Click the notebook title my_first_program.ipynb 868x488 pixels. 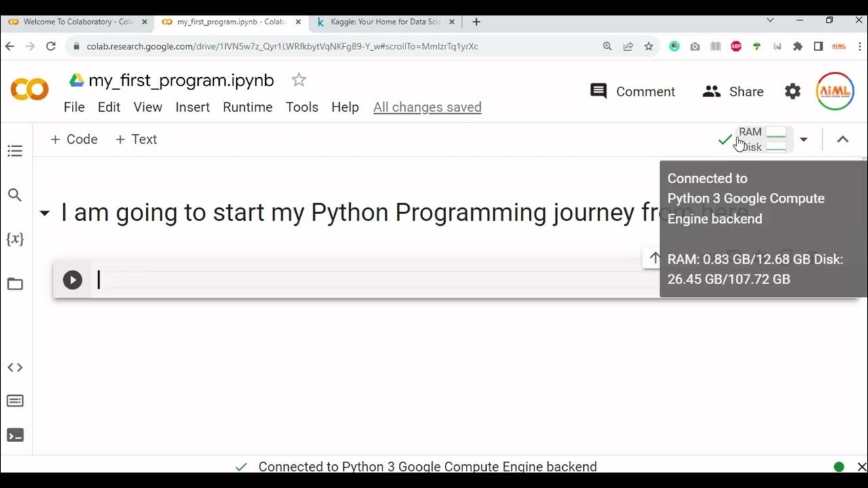click(181, 80)
